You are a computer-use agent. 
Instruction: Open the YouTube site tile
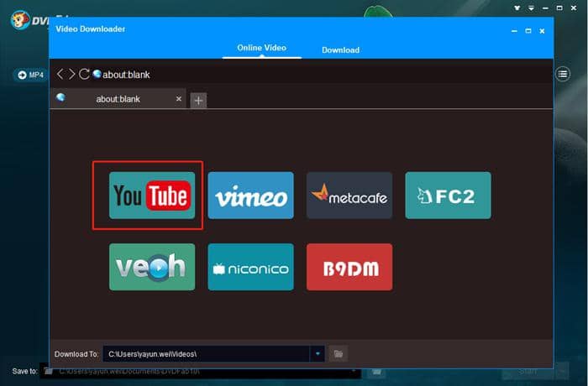click(x=152, y=196)
